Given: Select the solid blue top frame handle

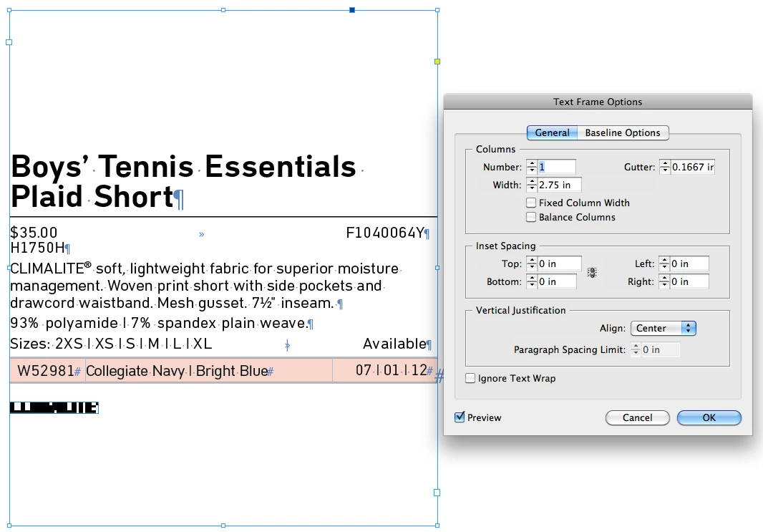Looking at the screenshot, I should pos(352,10).
